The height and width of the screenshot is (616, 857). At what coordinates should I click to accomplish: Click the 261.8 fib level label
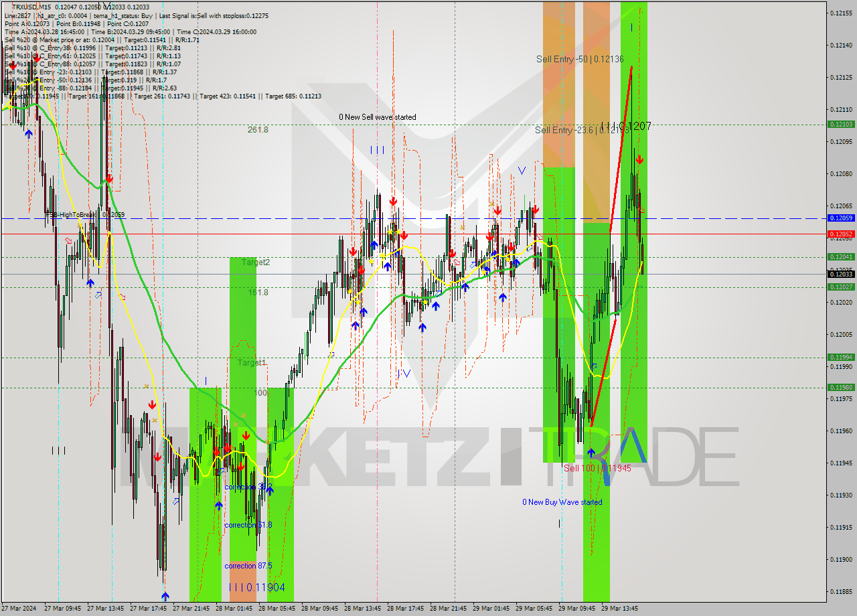(258, 130)
